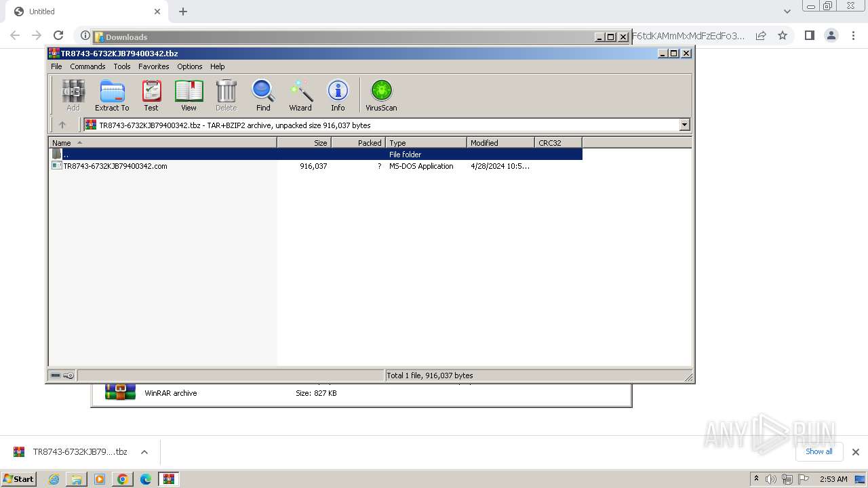Image resolution: width=868 pixels, height=488 pixels.
Task: Click the share page icon in Chrome
Action: pyautogui.click(x=761, y=35)
